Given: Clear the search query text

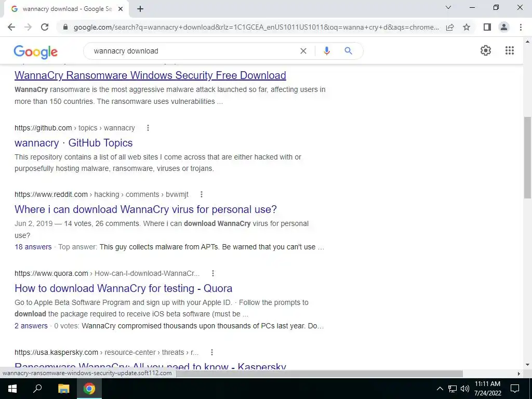Looking at the screenshot, I should [303, 51].
